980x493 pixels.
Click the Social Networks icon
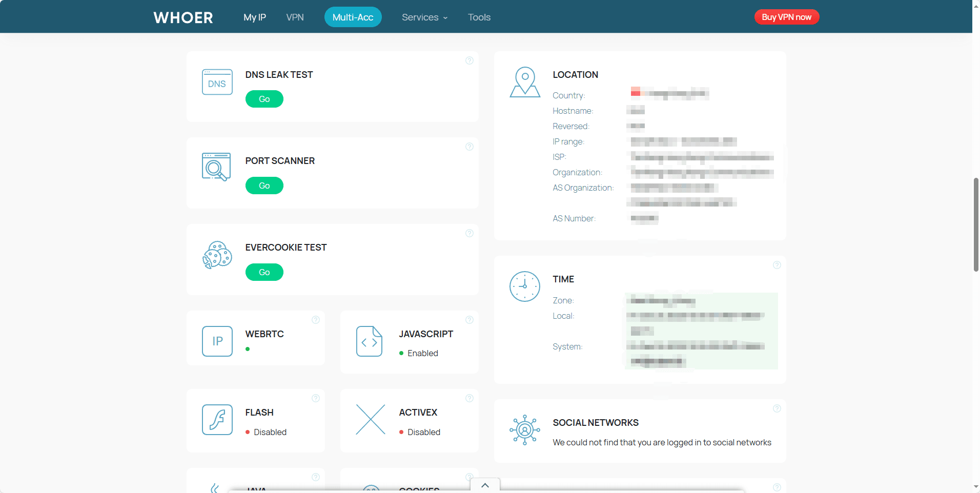coord(525,429)
